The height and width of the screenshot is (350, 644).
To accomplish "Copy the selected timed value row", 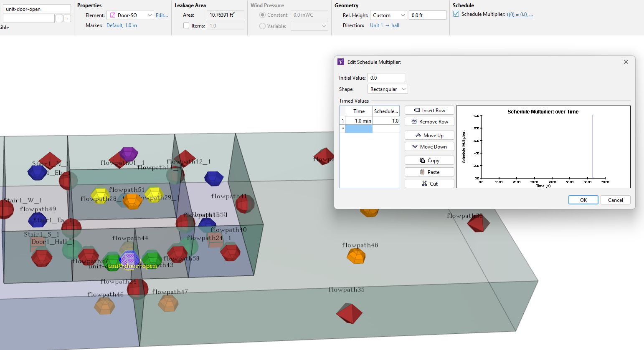I will click(429, 161).
